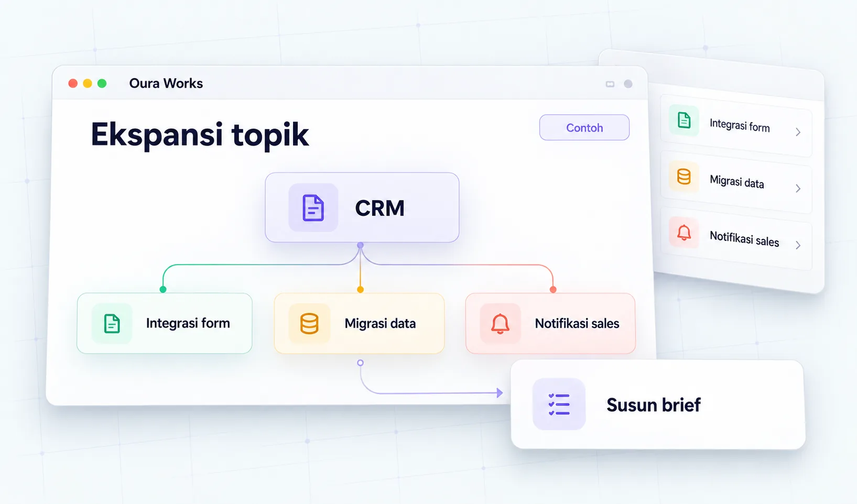Click the database icon in side panel list
Screen dimensions: 857x504
point(684,177)
